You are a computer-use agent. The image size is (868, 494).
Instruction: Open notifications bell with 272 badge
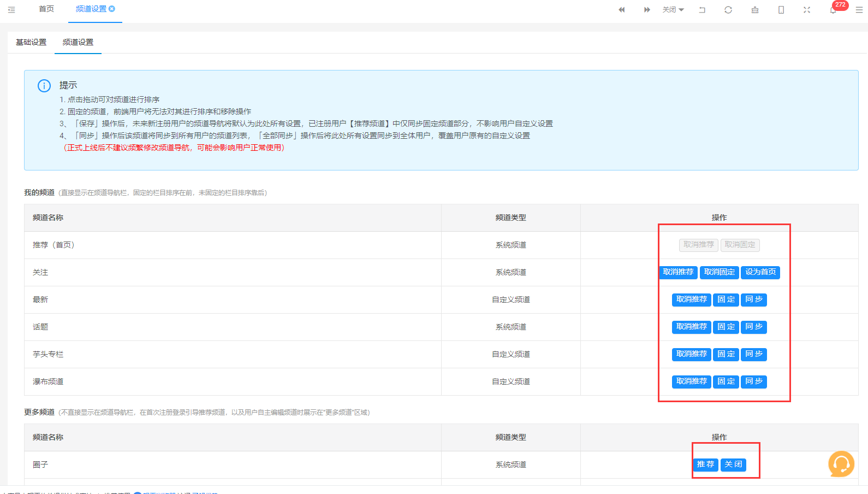833,10
